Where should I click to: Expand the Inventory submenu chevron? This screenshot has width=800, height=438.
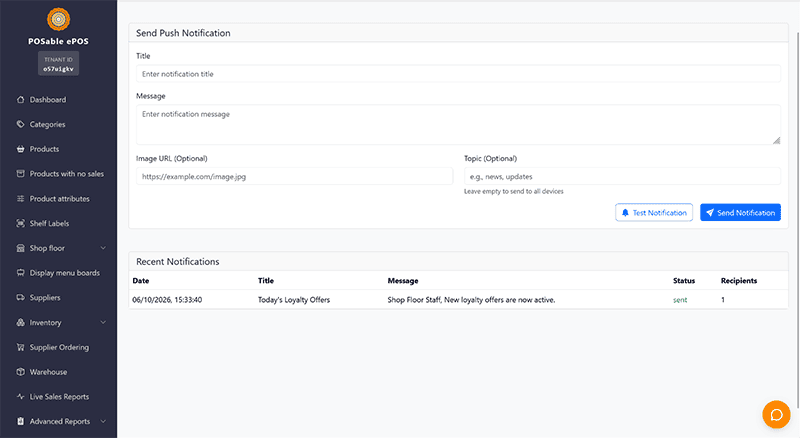(103, 323)
